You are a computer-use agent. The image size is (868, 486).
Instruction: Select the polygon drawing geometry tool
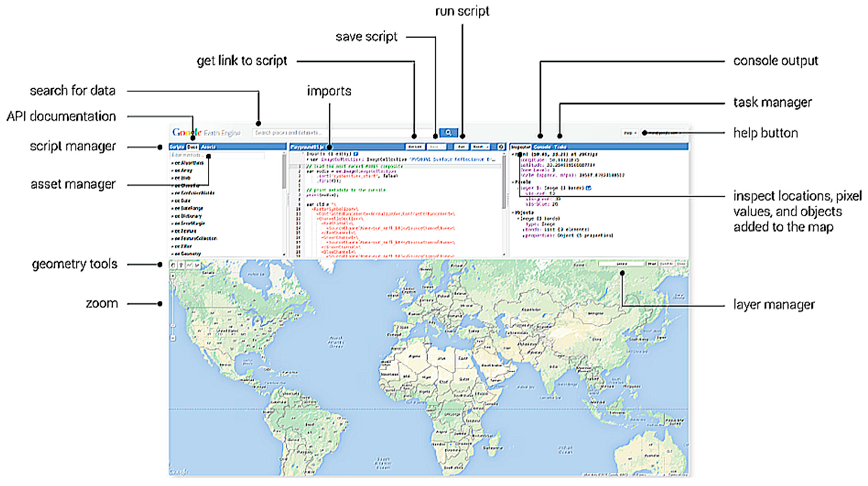(x=197, y=265)
